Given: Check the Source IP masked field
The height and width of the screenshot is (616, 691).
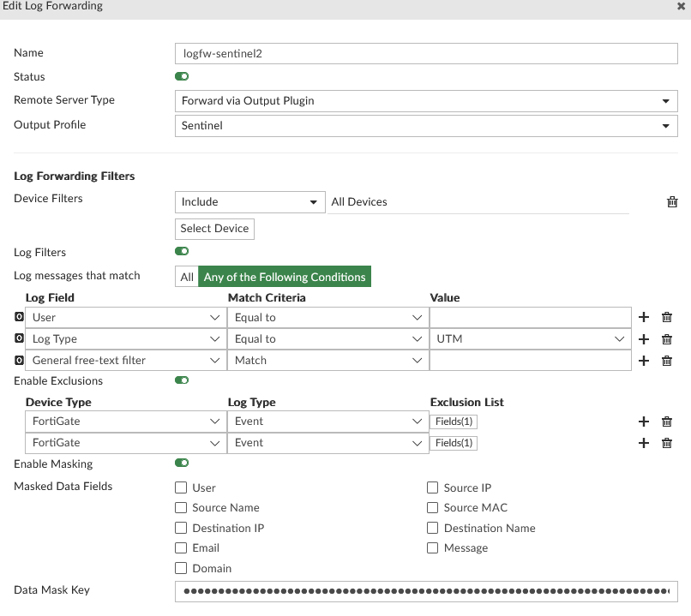Looking at the screenshot, I should 433,487.
